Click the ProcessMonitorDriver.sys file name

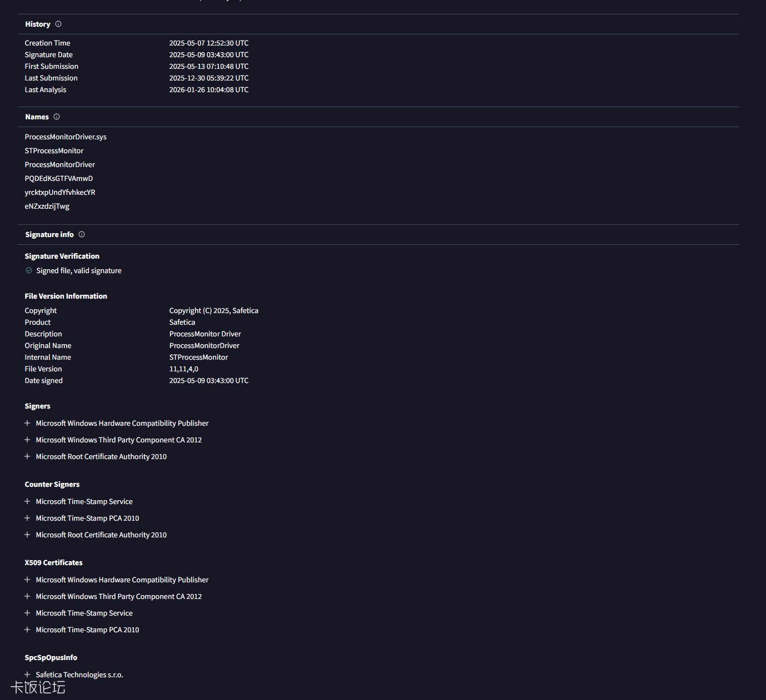pyautogui.click(x=66, y=137)
